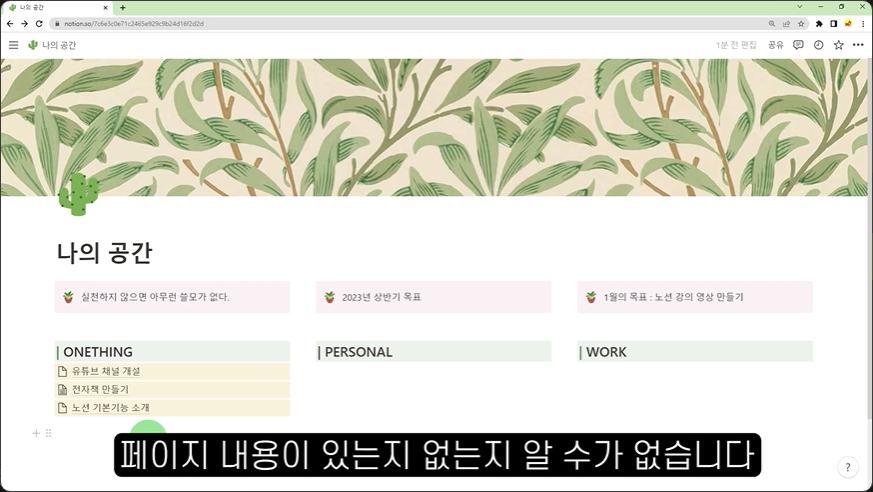Screen dimensions: 873x492
Task: Click plant icon in 실천하지 않으면 callout
Action: tap(68, 297)
